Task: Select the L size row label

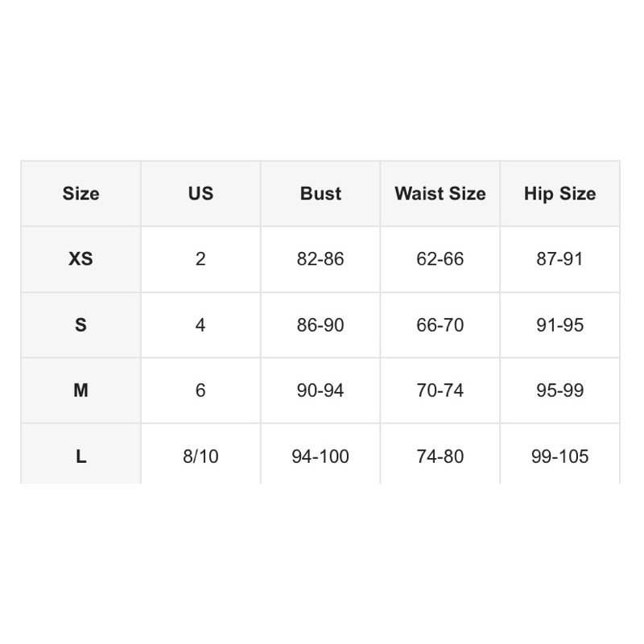Action: (81, 454)
